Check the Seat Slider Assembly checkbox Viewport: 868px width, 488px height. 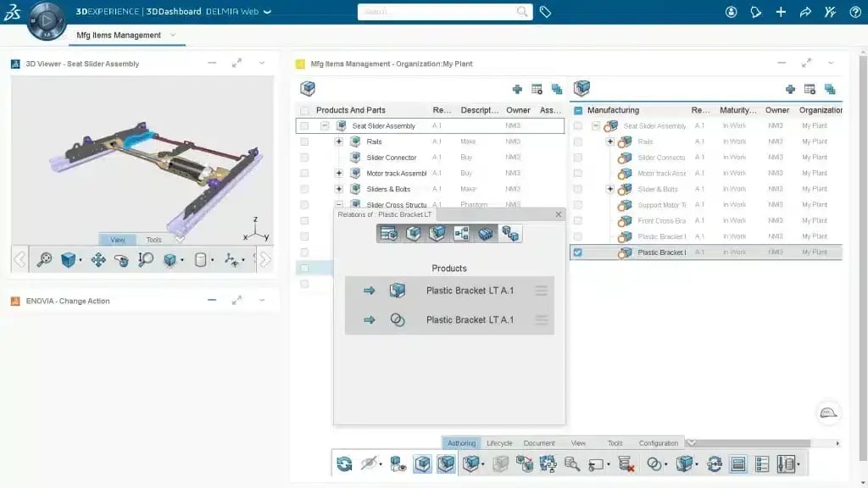(304, 125)
